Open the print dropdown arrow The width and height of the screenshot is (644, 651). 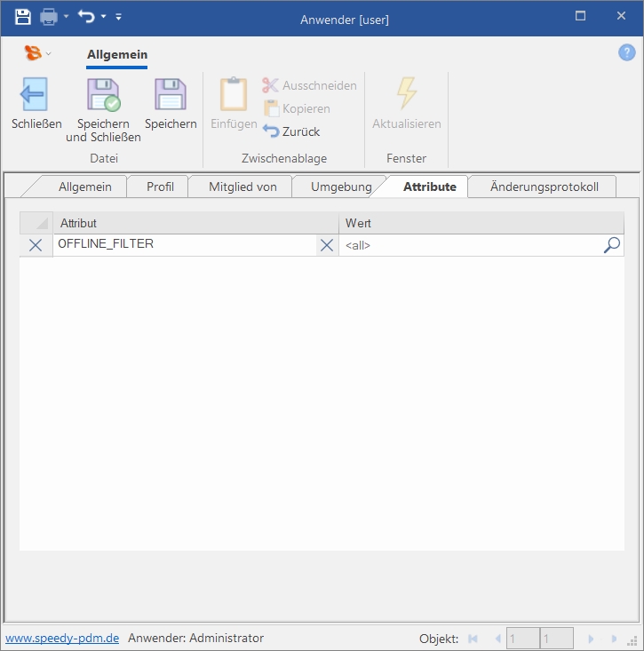point(66,17)
